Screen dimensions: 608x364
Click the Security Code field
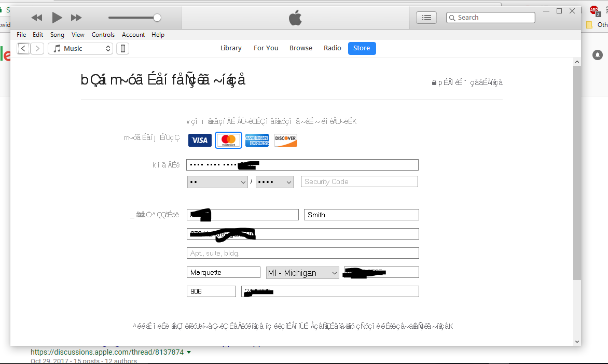coord(360,181)
